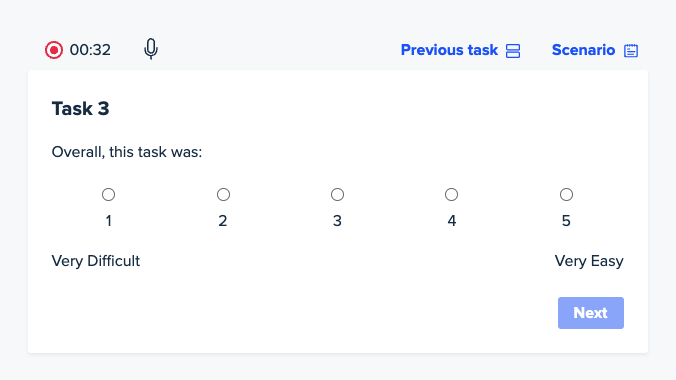Select radio button for rating 5

click(x=566, y=195)
